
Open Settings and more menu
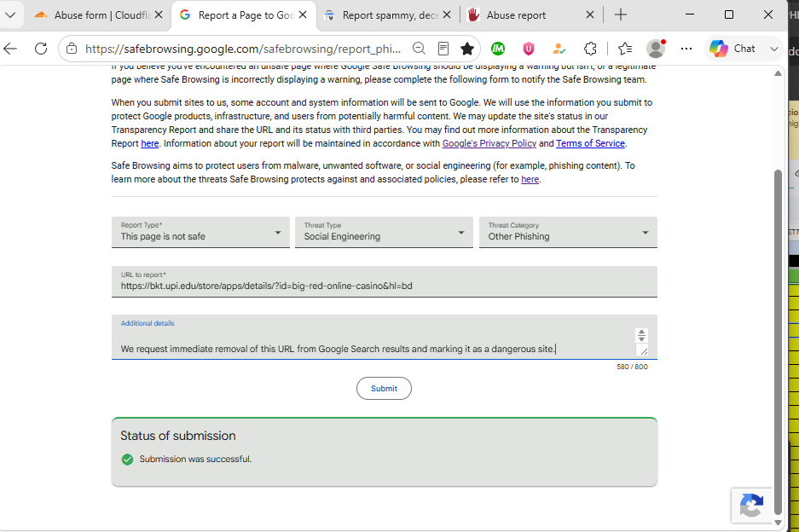[686, 49]
